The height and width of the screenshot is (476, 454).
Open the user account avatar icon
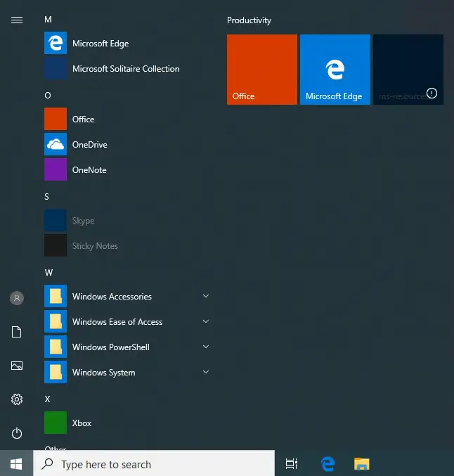(x=17, y=298)
